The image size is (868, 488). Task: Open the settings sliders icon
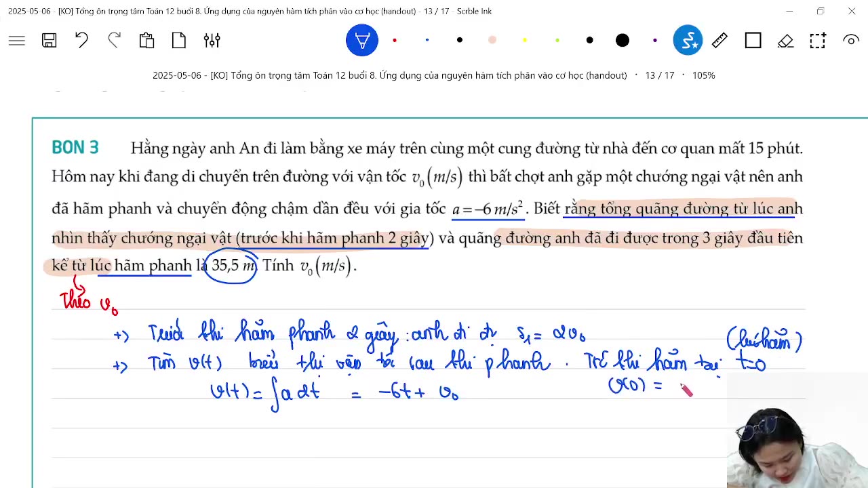click(212, 41)
